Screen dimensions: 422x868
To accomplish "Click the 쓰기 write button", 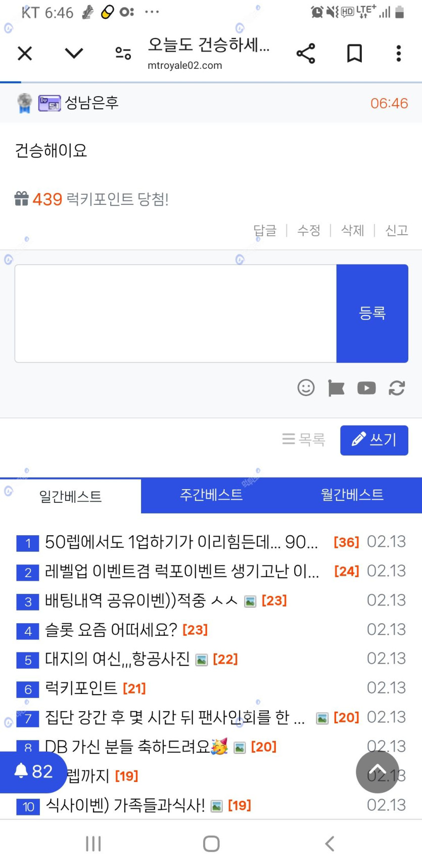I will tap(374, 440).
